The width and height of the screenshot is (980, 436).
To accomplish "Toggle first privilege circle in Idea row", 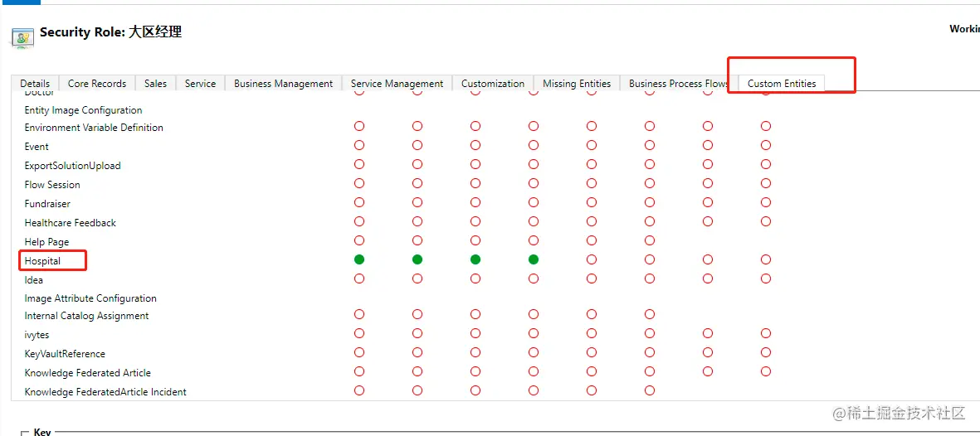I will tap(359, 279).
